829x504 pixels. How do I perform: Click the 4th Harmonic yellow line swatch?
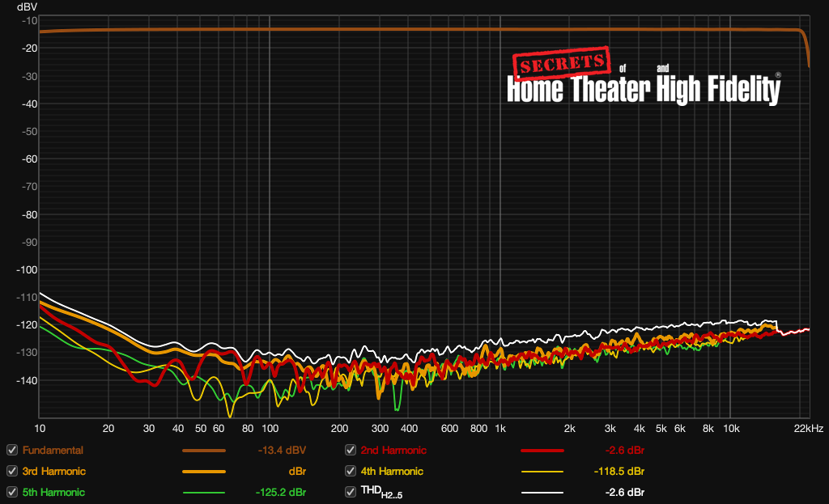click(x=542, y=472)
